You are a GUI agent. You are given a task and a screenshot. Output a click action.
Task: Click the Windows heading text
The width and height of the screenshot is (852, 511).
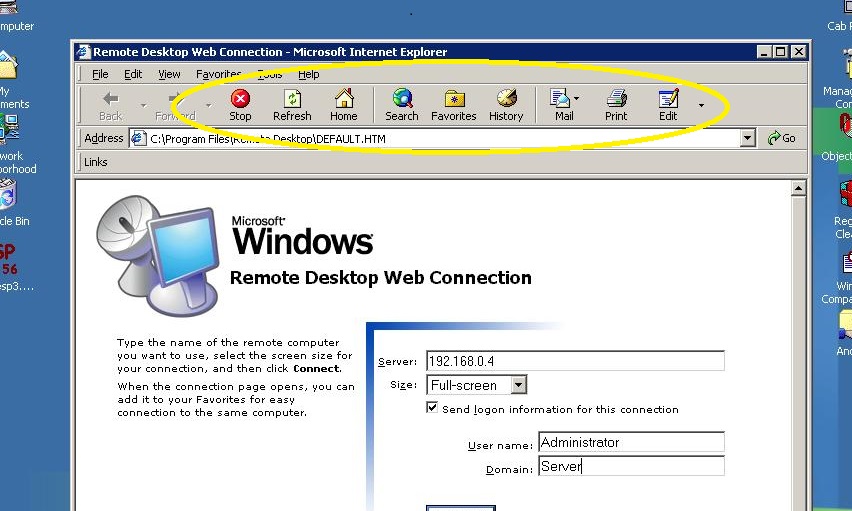coord(303,242)
